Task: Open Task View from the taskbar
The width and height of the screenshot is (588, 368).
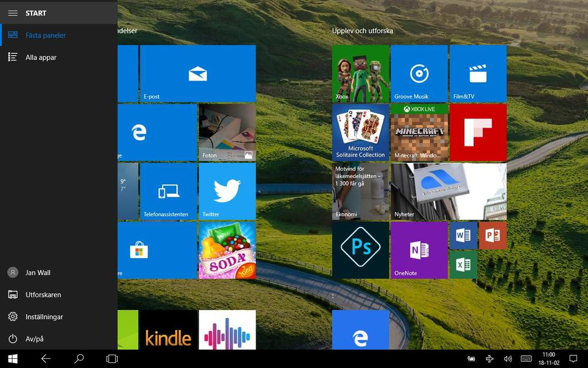Action: click(x=112, y=359)
